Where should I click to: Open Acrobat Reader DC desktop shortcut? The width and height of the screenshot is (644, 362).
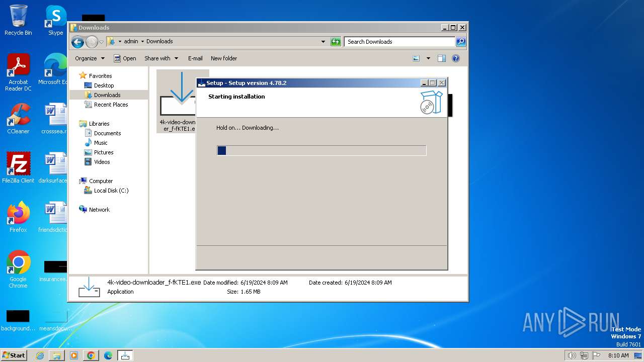tap(18, 73)
